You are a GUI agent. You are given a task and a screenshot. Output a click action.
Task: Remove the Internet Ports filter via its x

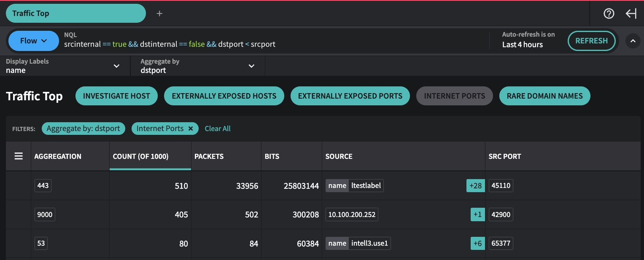191,129
